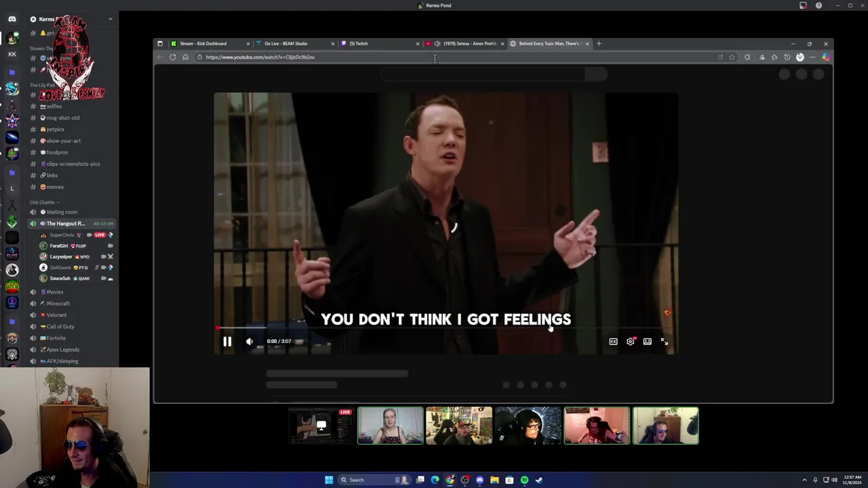This screenshot has width=868, height=488.
Task: Mute the YouTube video volume
Action: [x=249, y=342]
